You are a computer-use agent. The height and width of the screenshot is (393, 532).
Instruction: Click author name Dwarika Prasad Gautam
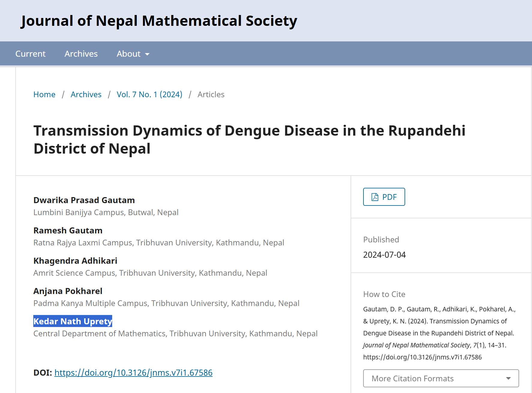point(84,200)
